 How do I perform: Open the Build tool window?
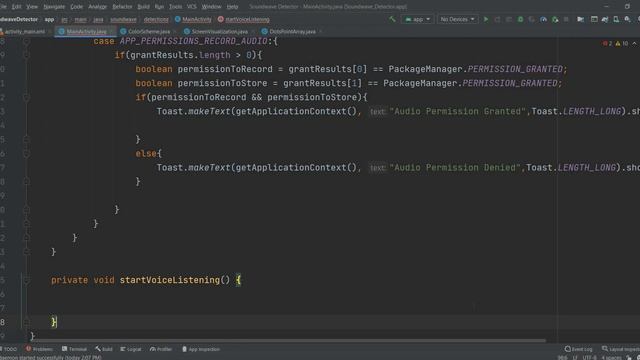[104, 349]
